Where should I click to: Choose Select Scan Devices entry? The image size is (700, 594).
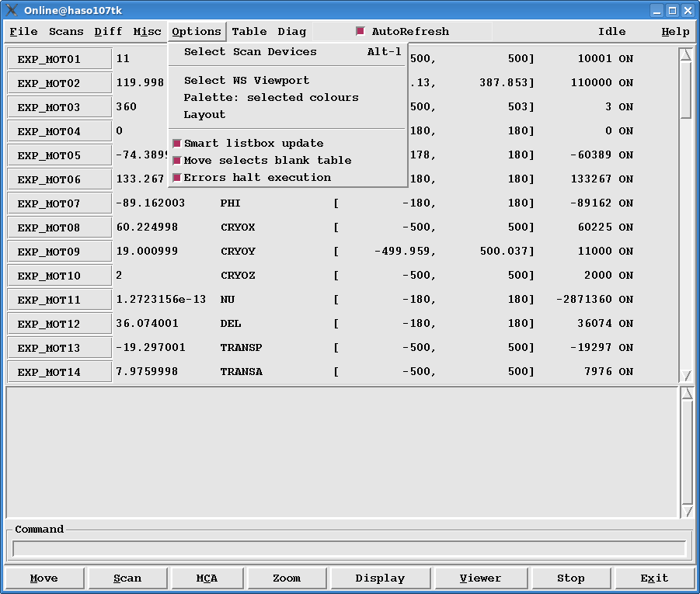pyautogui.click(x=287, y=52)
